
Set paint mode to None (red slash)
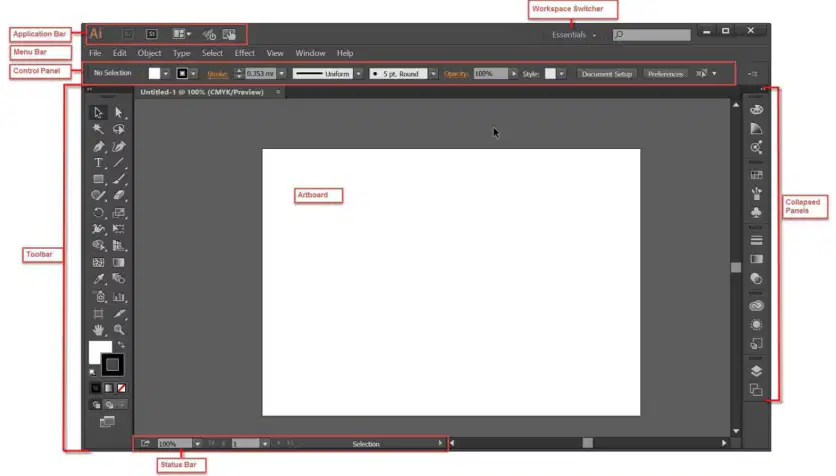coord(122,388)
